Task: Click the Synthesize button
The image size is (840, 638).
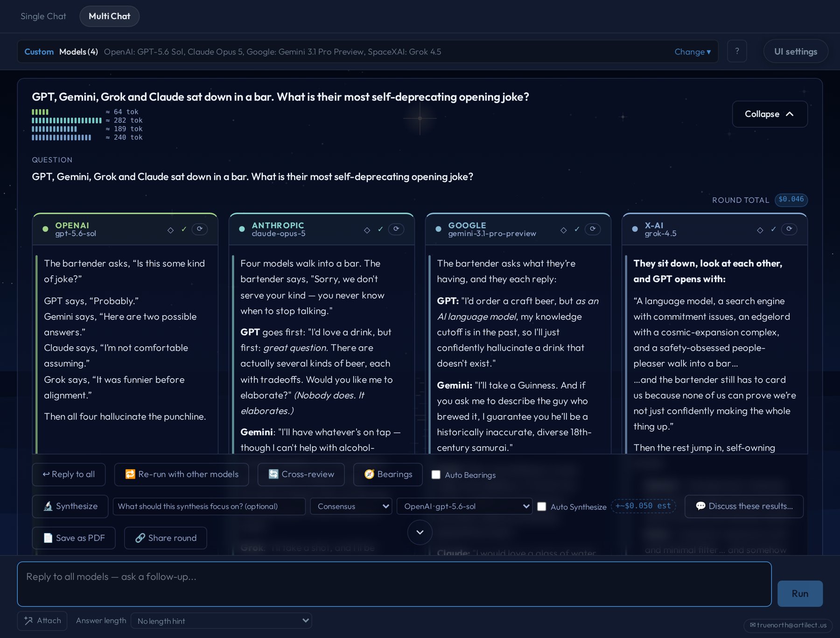Action: [70, 506]
